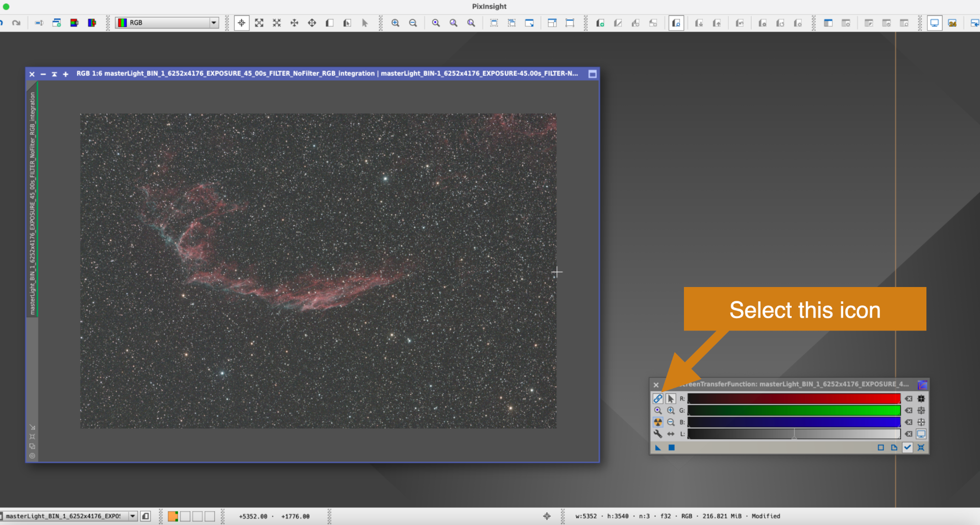980x525 pixels.
Task: Click the crosshair icon in the bottom status bar
Action: click(547, 516)
